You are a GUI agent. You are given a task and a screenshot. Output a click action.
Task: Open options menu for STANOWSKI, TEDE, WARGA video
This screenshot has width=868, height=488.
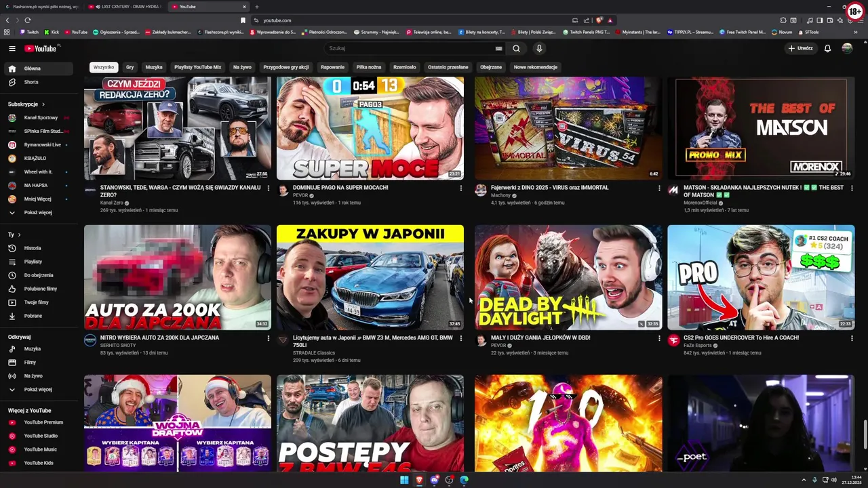click(x=268, y=188)
